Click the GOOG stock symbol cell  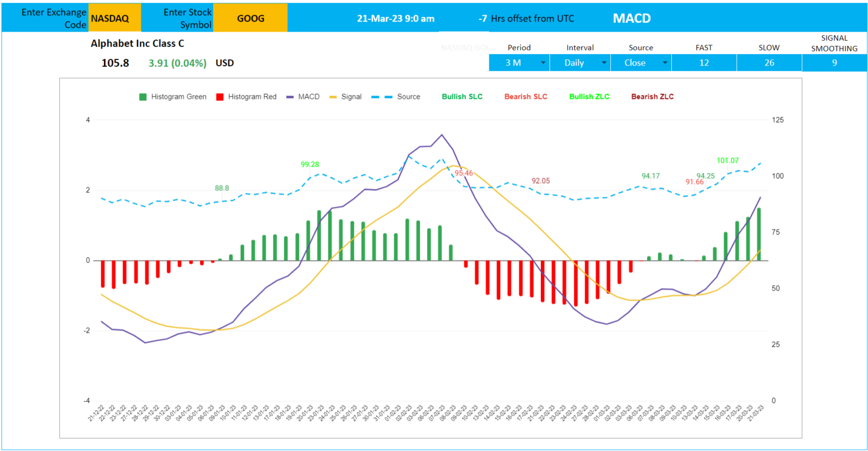coord(250,17)
